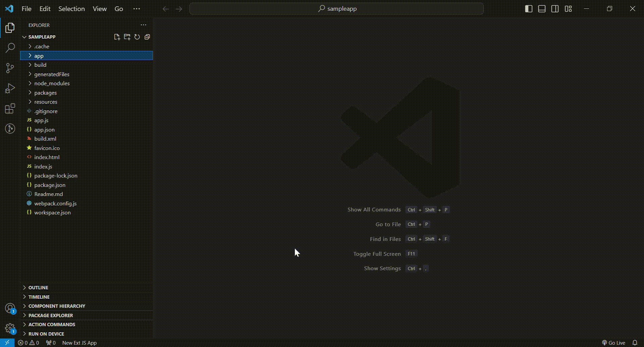The height and width of the screenshot is (347, 644).
Task: Open the Source Control view
Action: [10, 68]
